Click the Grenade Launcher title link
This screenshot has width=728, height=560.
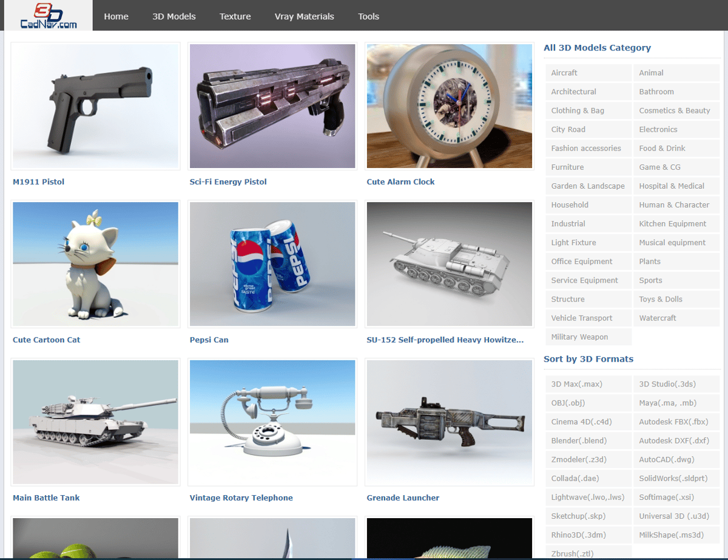pos(403,498)
